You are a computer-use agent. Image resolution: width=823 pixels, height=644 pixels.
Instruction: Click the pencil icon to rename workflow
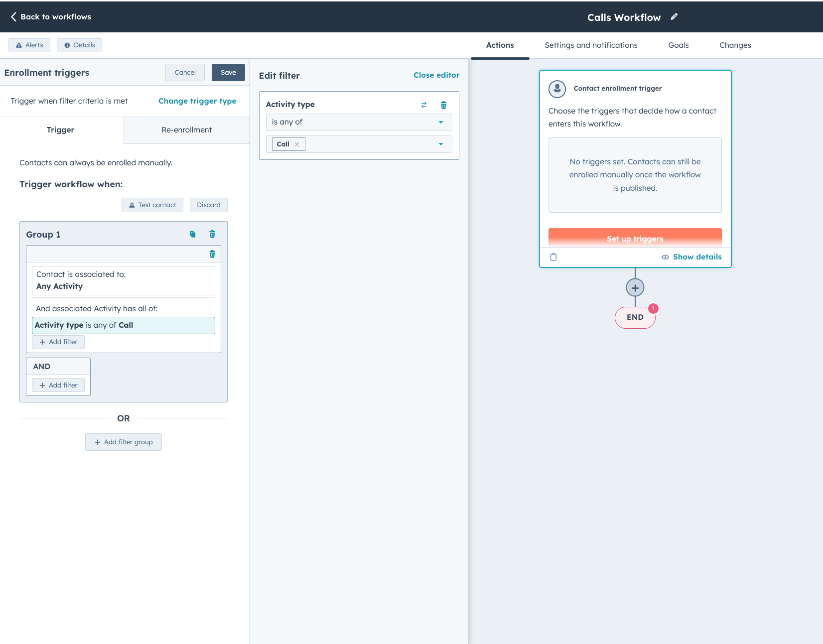(674, 17)
